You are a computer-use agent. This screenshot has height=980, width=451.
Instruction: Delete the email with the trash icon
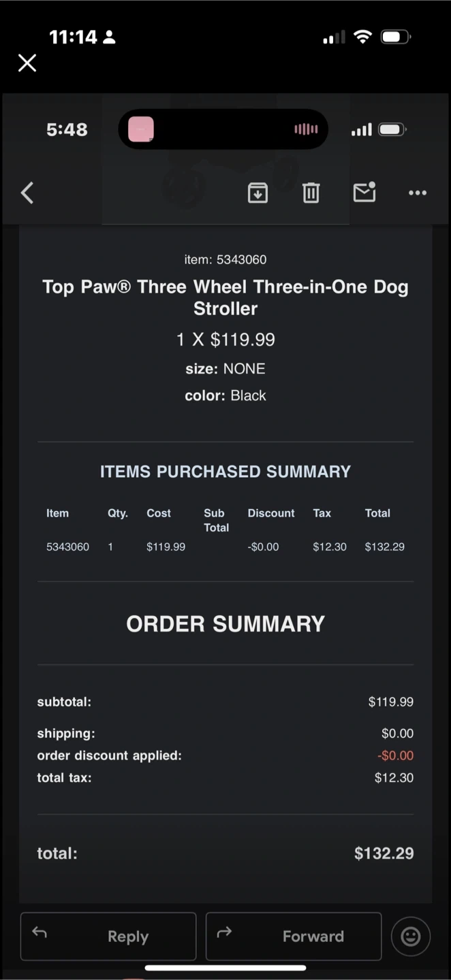tap(311, 193)
